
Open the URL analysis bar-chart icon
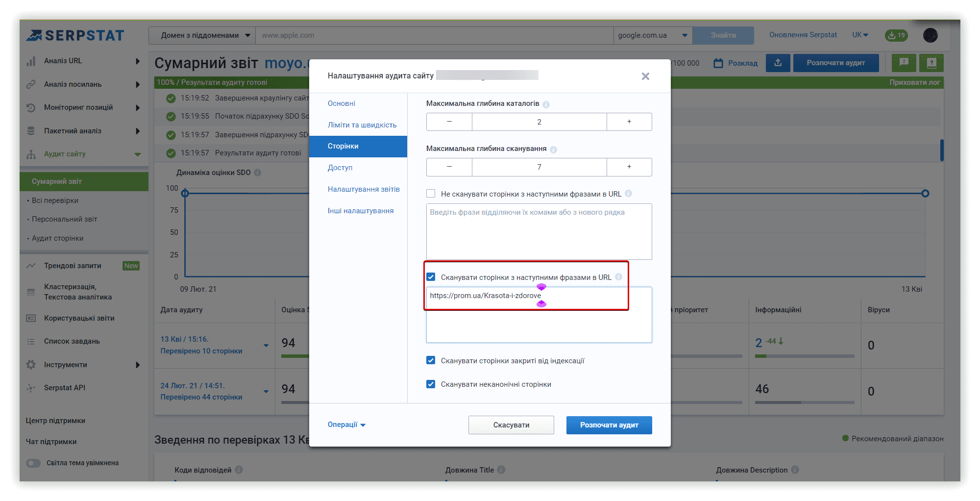31,61
